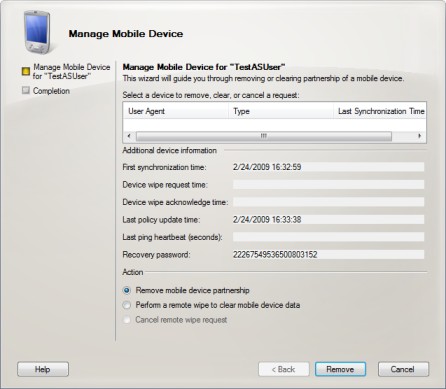Click the Cancel button
This screenshot has height=389, width=446.
coord(403,369)
